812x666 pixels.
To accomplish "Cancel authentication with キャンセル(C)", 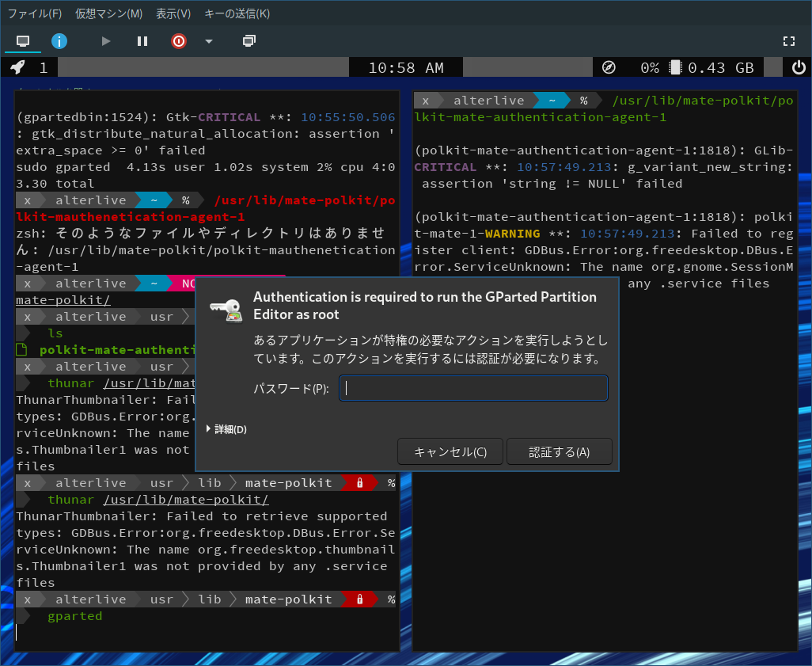I will tap(450, 451).
